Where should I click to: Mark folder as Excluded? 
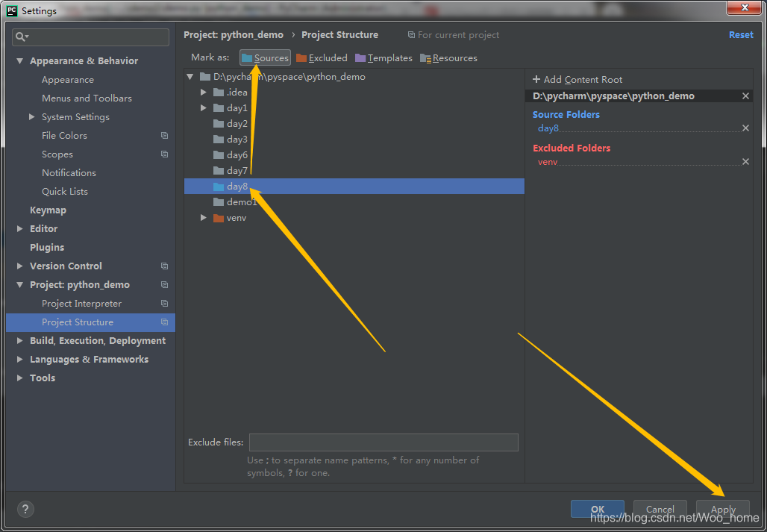(x=322, y=57)
